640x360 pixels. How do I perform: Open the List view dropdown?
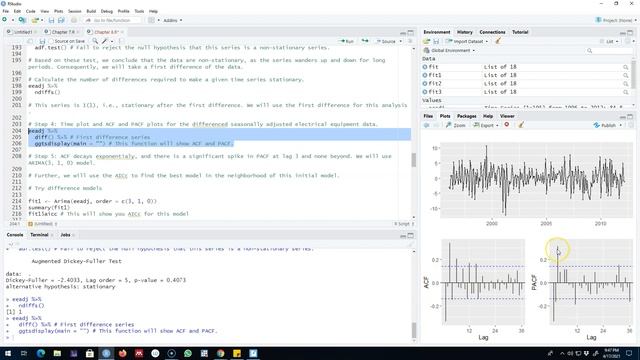609,41
